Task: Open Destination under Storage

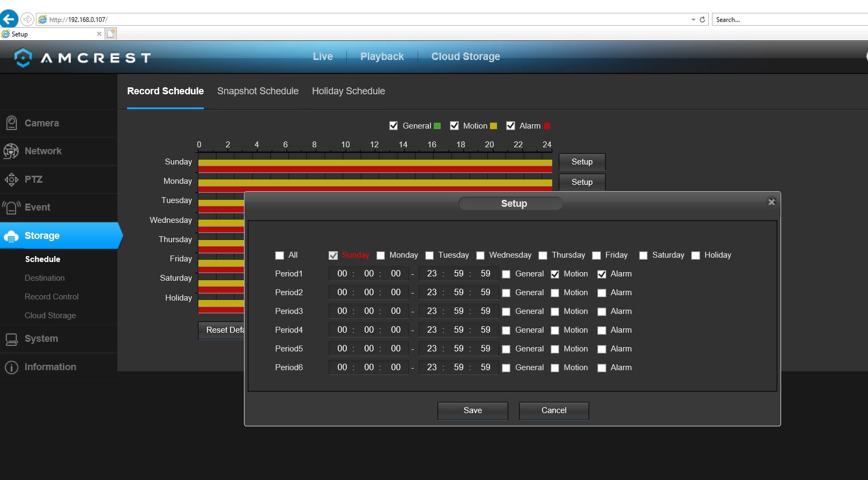Action: point(44,278)
